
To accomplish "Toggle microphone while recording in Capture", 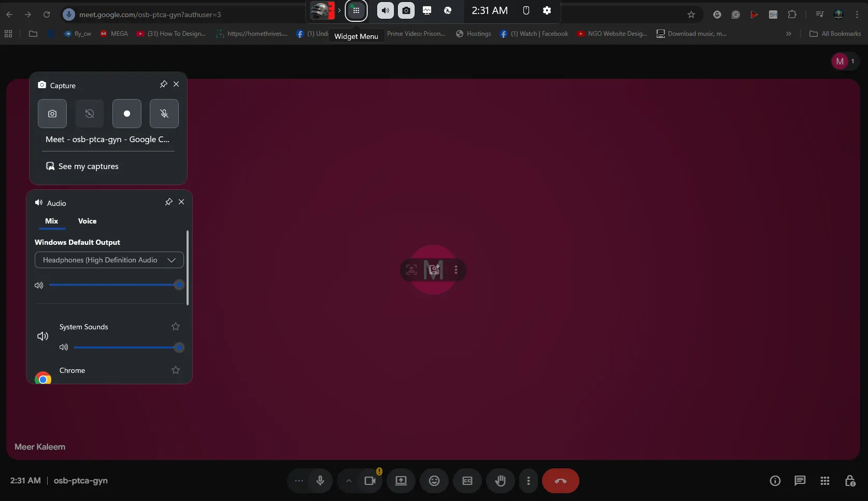I will 164,114.
